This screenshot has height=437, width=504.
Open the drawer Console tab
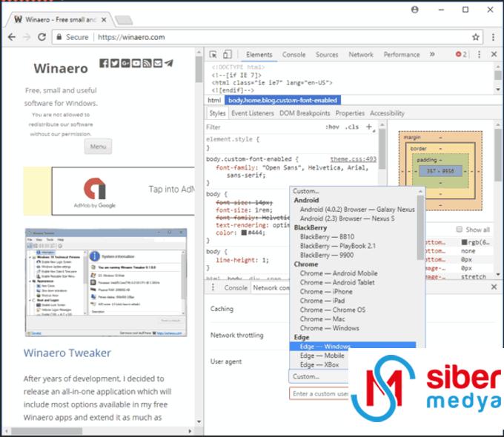click(236, 288)
